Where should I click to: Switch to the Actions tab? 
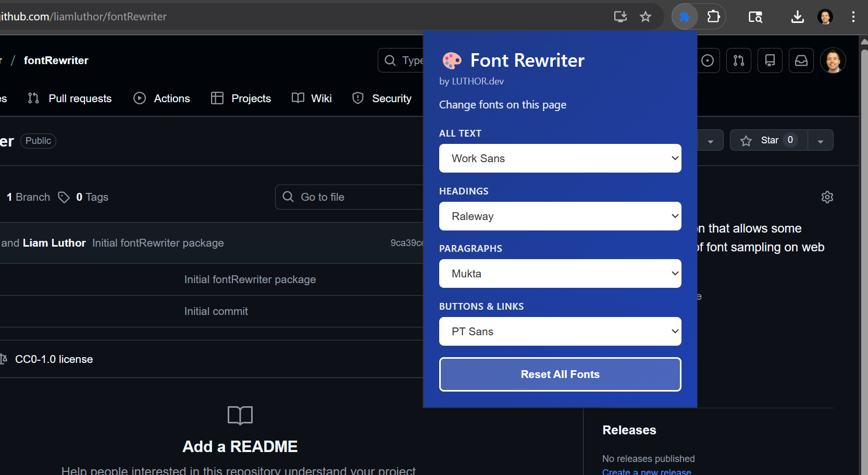pos(162,98)
